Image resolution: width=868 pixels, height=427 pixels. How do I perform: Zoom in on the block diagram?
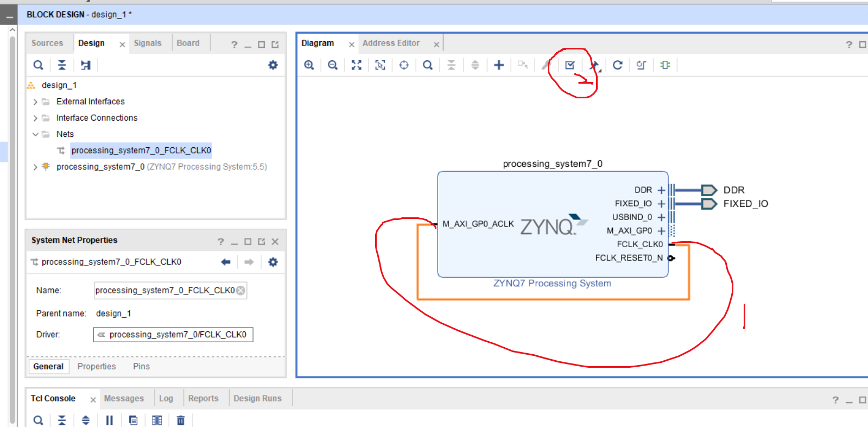(x=309, y=65)
